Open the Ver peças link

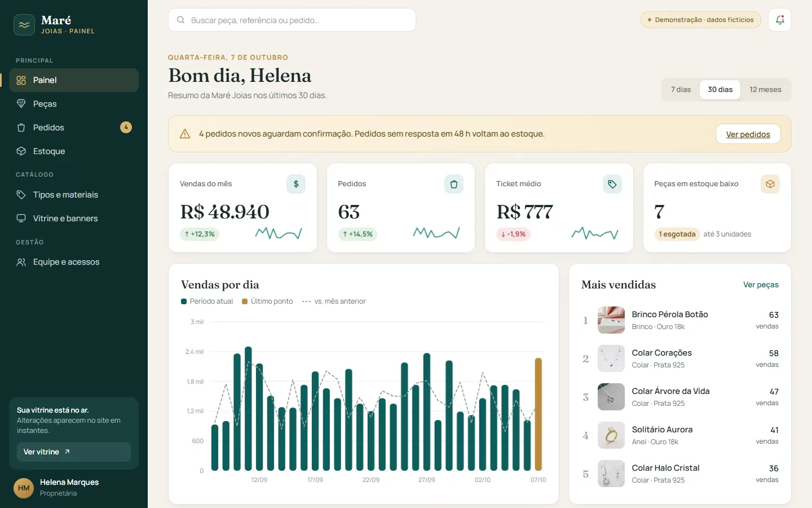pos(761,285)
